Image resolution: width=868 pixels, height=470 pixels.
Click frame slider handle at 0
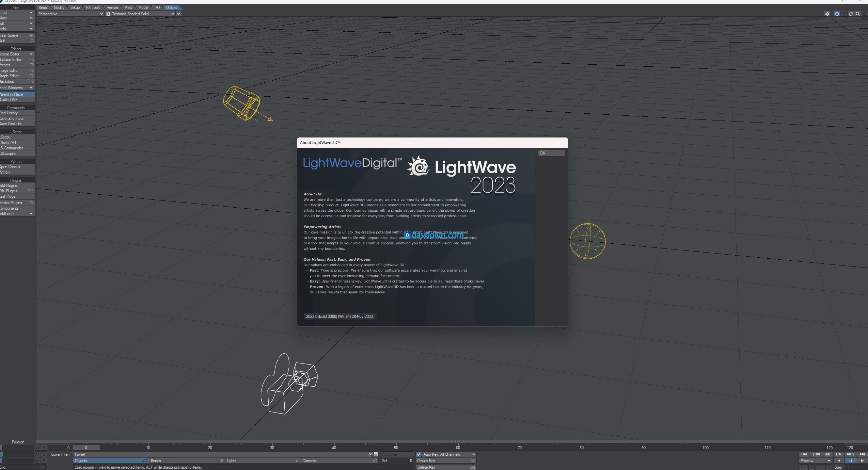[x=86, y=448]
